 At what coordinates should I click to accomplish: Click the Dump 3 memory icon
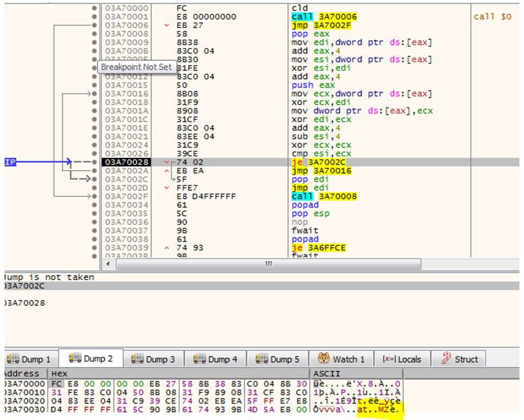(137, 359)
